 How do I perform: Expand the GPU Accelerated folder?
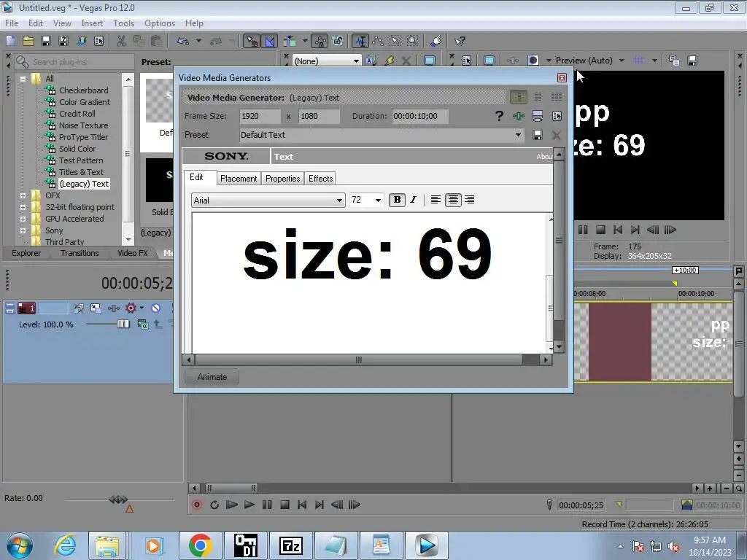point(23,219)
